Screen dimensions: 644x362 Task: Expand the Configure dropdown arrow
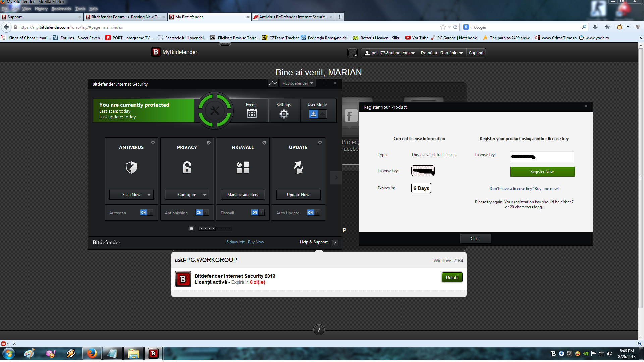tap(205, 195)
